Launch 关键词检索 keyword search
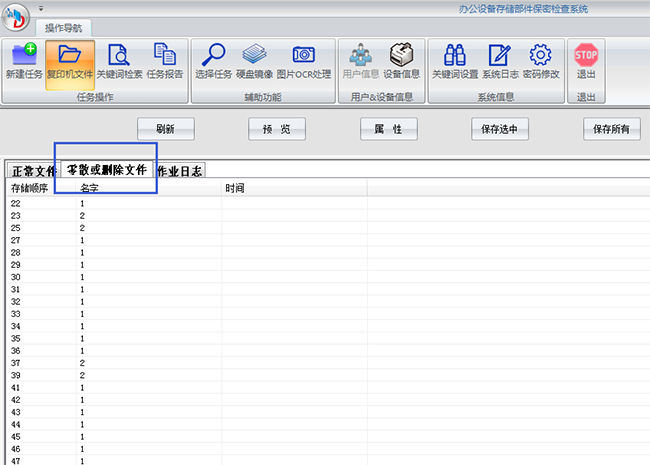The width and height of the screenshot is (650, 465). [119, 62]
